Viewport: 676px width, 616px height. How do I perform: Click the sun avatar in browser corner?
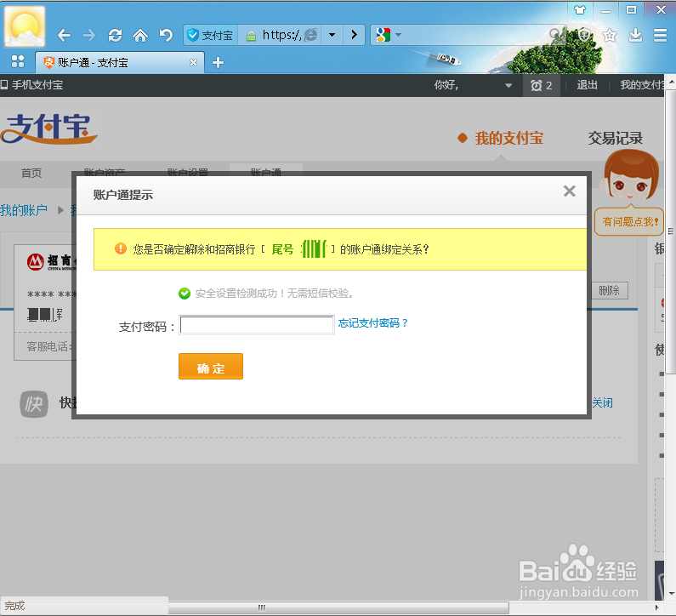(25, 26)
